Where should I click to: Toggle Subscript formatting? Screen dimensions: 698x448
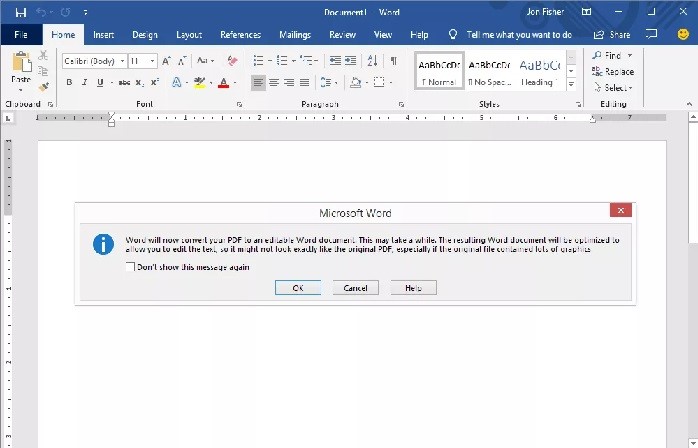pyautogui.click(x=140, y=82)
